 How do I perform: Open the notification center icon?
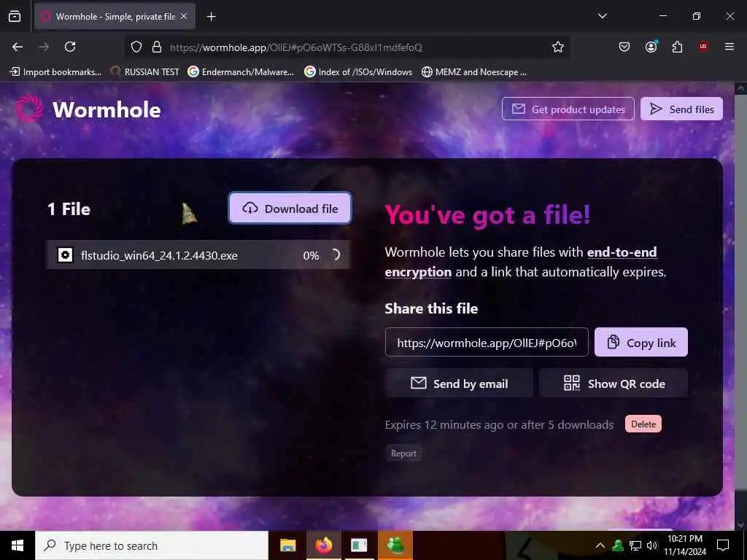[x=723, y=545]
